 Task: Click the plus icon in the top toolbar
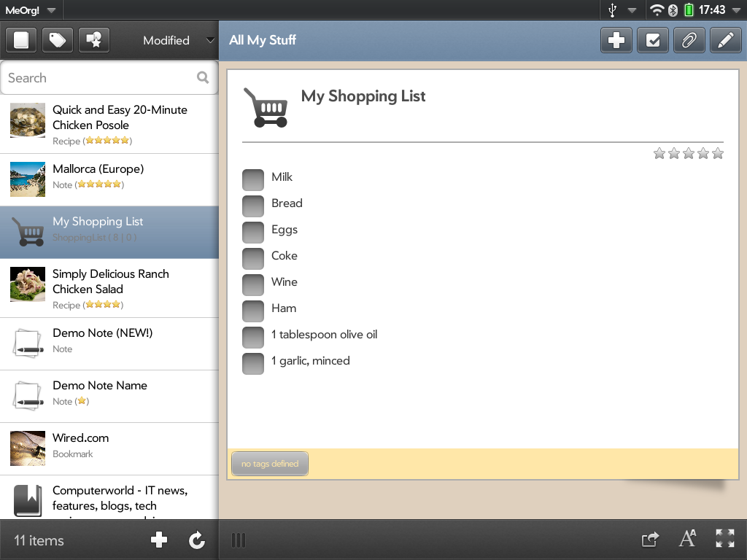pyautogui.click(x=616, y=41)
